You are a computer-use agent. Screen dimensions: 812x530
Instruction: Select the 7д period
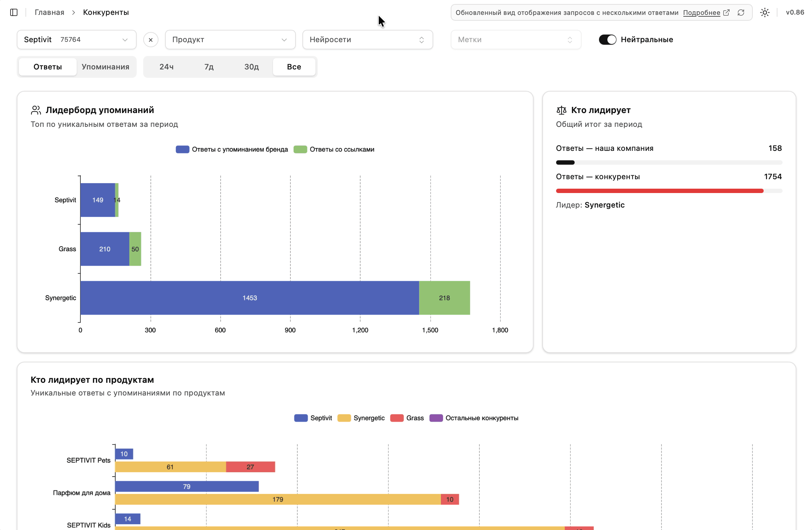(209, 67)
